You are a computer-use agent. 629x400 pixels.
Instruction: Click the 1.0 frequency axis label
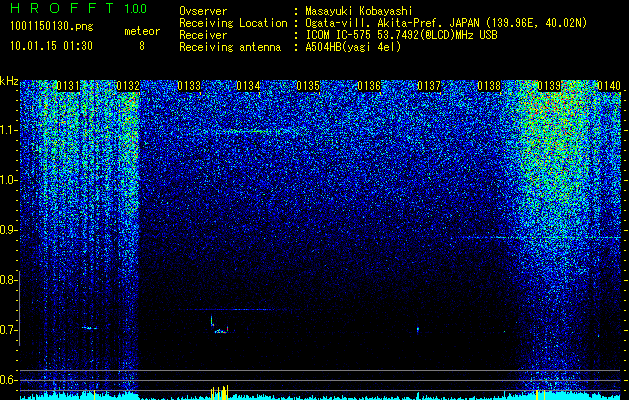(x=7, y=181)
